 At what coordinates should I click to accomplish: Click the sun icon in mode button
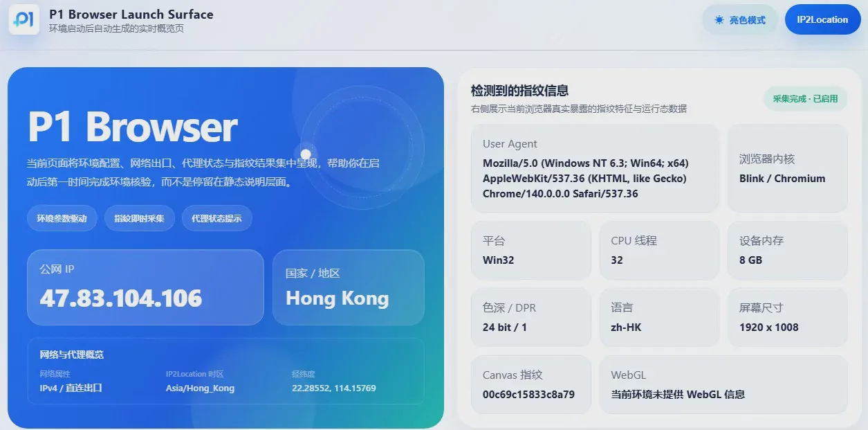(719, 20)
